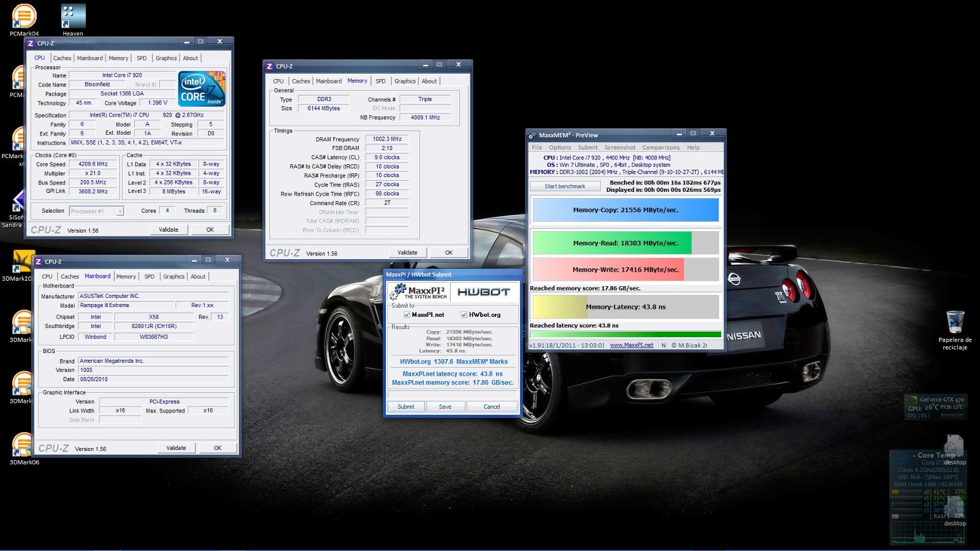Click the Z icon of Mainboard CPU-Z window
980x551 pixels.
point(39,262)
